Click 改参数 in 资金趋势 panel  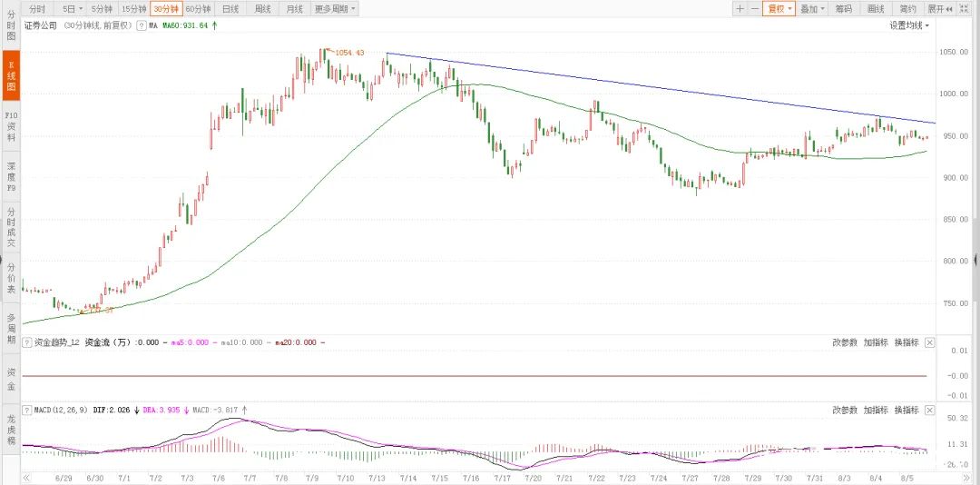click(x=845, y=342)
